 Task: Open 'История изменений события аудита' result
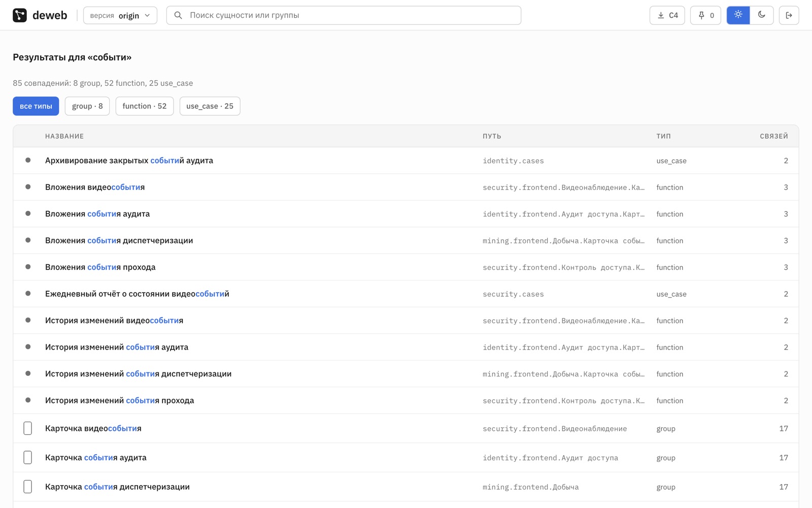(406, 347)
